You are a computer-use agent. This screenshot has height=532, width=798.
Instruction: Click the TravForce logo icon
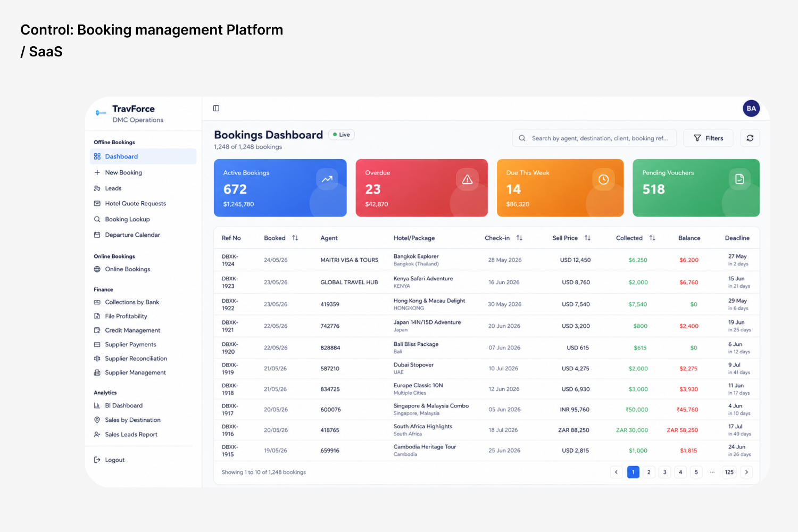point(101,113)
